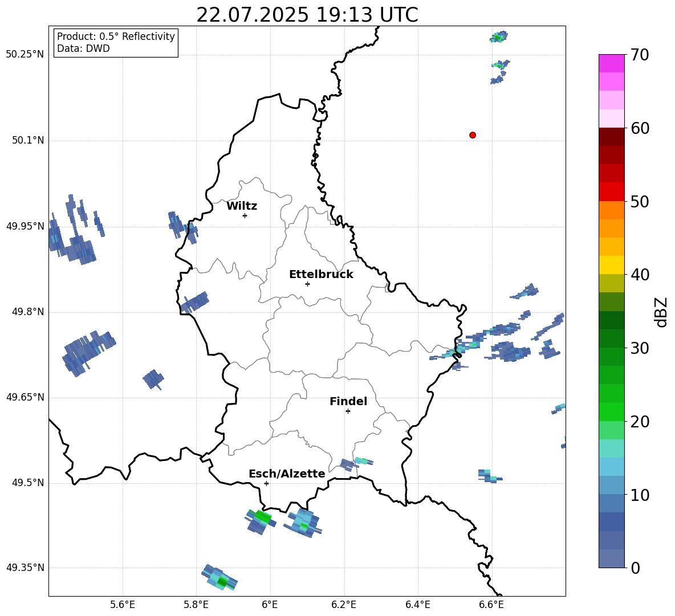Screen dimensions: 675x616
Task: Click the Product: 0.5° Reflectivity text
Action: [116, 36]
